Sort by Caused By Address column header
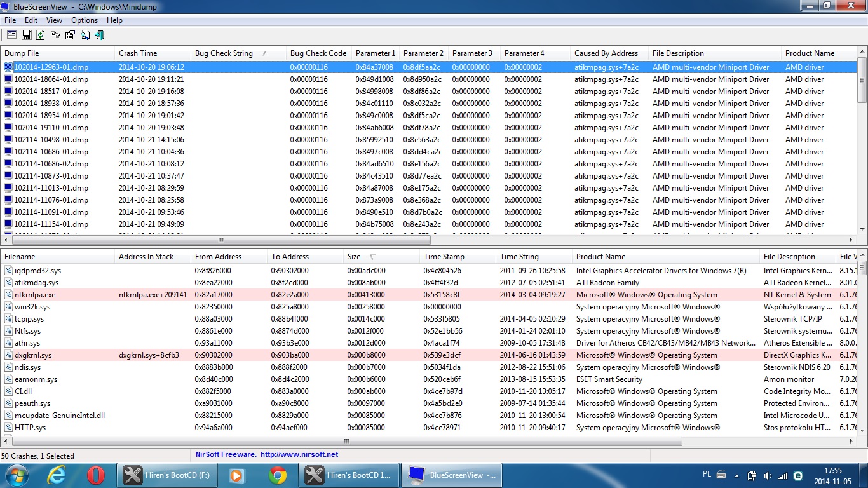The height and width of the screenshot is (488, 868). coord(609,53)
